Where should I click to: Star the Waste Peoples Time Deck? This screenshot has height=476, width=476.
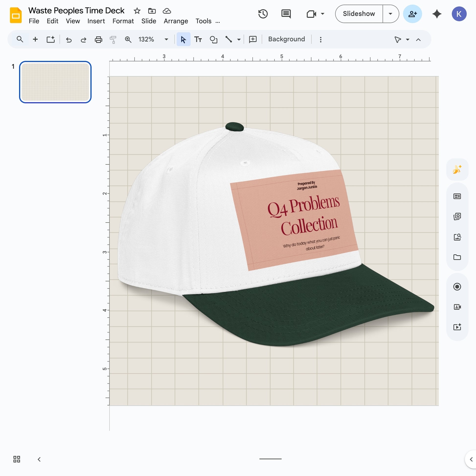(137, 11)
